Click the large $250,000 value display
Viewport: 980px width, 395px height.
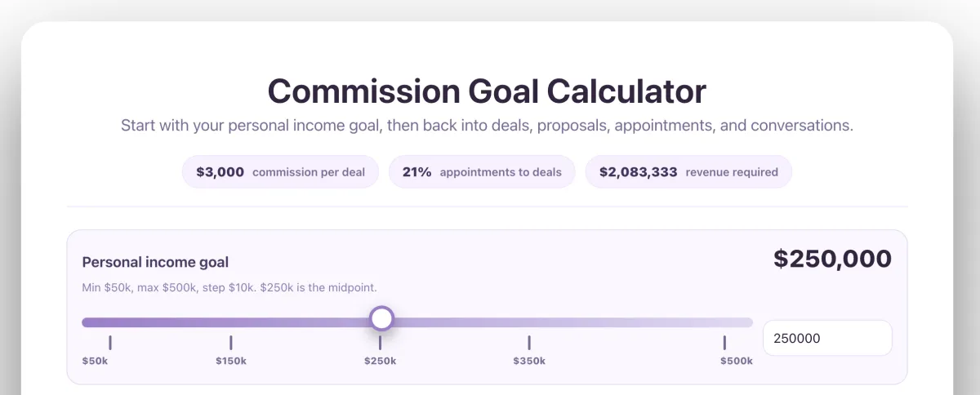tap(832, 260)
